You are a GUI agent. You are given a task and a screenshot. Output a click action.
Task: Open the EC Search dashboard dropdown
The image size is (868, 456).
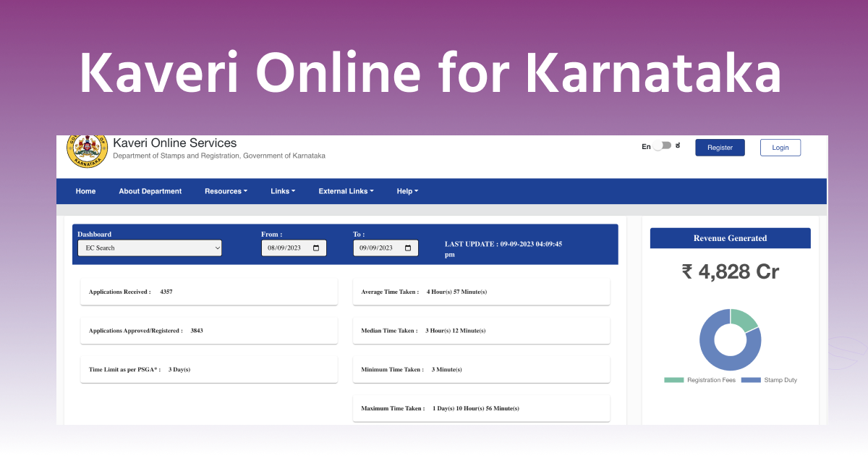(150, 248)
